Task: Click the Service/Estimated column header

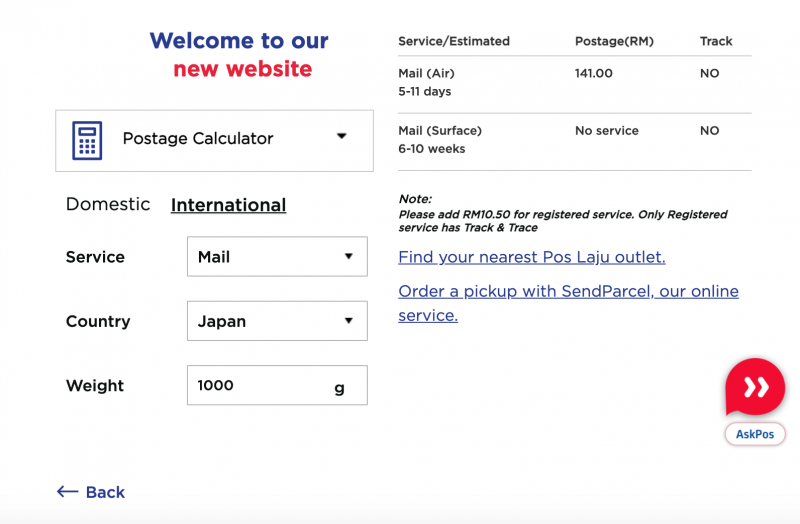Action: (x=454, y=41)
